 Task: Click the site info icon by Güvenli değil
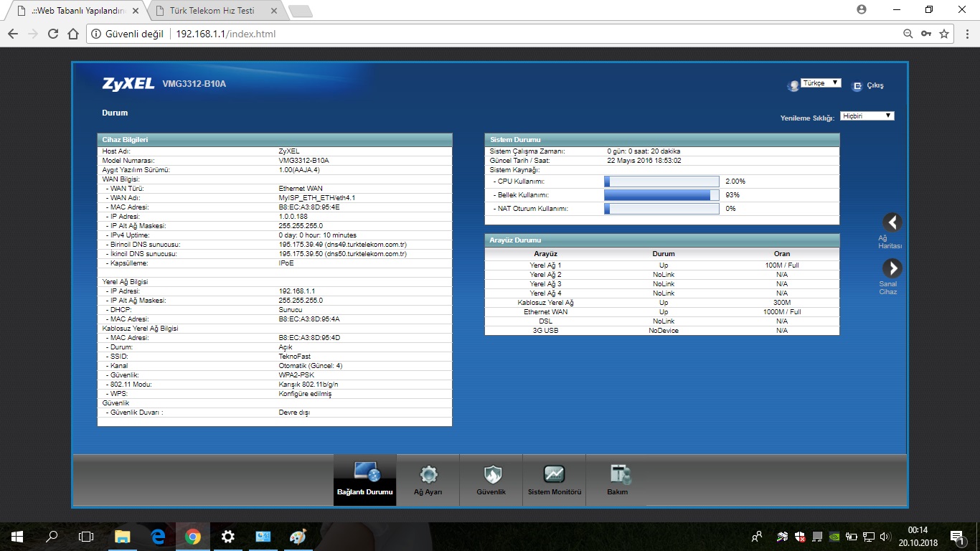coord(97,34)
